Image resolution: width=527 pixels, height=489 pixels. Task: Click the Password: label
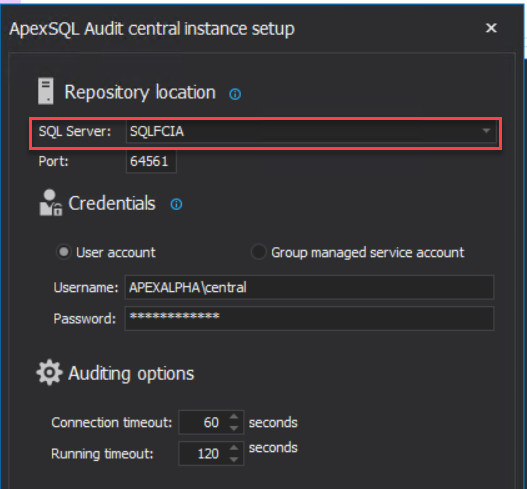[85, 319]
